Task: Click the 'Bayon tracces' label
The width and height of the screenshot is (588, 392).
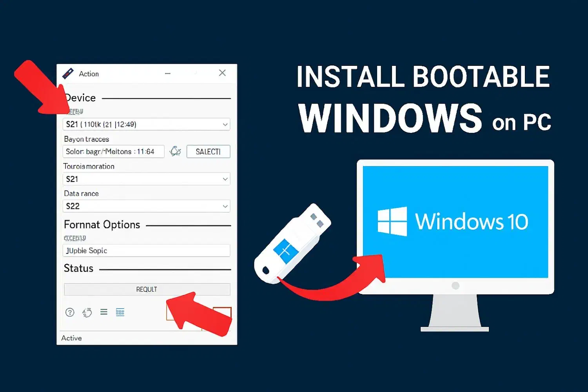Action: coord(87,139)
